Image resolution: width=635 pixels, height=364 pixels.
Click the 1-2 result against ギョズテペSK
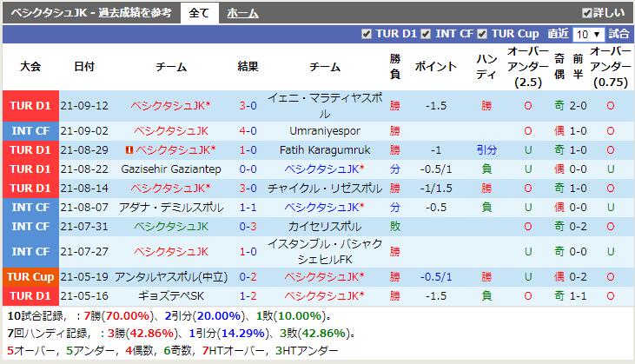[248, 296]
